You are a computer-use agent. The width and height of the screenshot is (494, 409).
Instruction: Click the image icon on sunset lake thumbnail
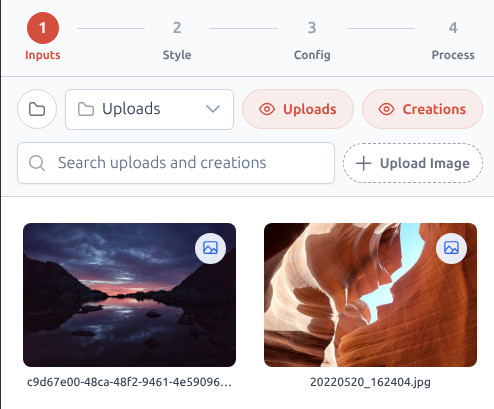[210, 248]
